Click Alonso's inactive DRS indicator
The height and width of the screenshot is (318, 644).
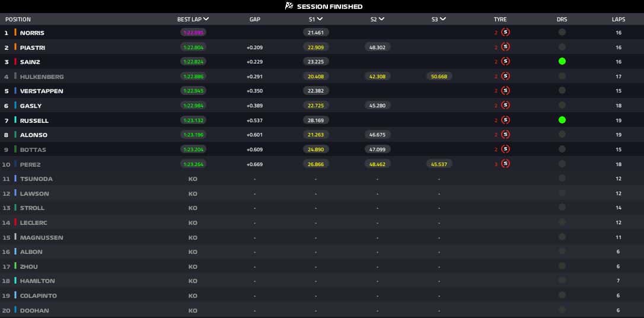click(x=562, y=134)
